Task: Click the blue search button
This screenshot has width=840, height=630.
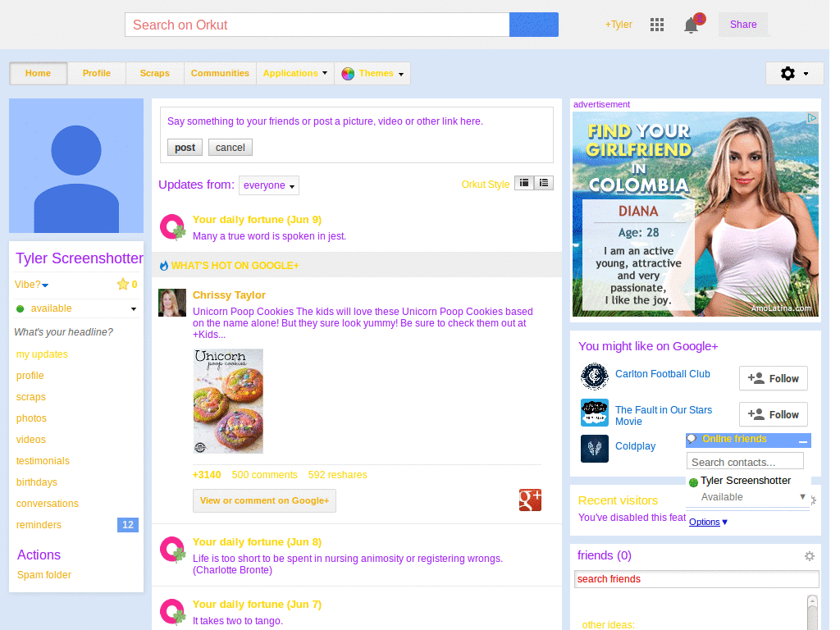Action: [x=533, y=25]
